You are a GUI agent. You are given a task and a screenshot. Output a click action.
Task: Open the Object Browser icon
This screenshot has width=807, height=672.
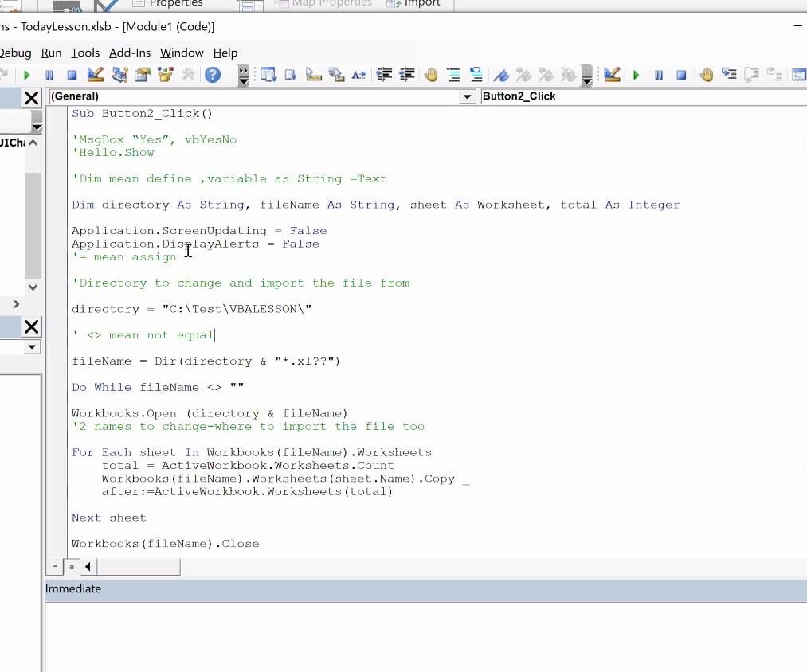point(166,75)
